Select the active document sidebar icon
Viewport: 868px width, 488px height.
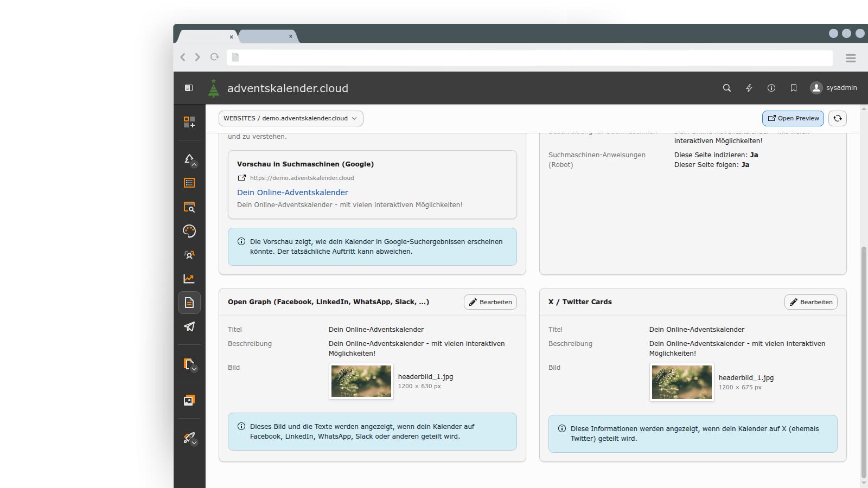[189, 303]
